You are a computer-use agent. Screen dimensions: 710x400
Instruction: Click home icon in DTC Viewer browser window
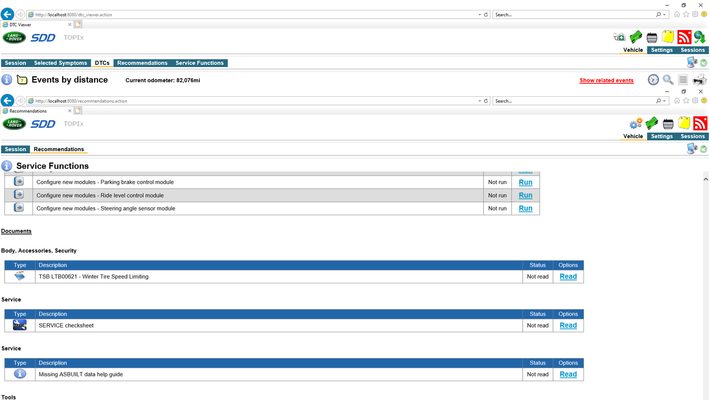[677, 14]
